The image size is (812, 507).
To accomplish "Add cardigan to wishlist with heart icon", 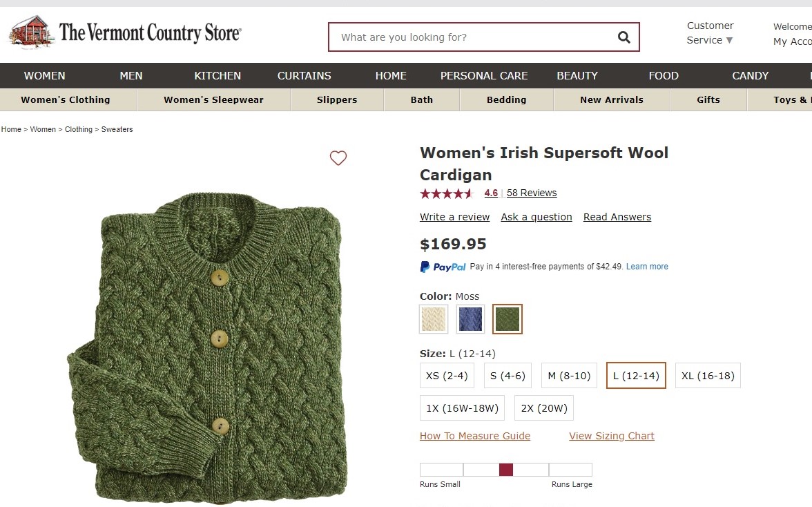I will coord(338,158).
